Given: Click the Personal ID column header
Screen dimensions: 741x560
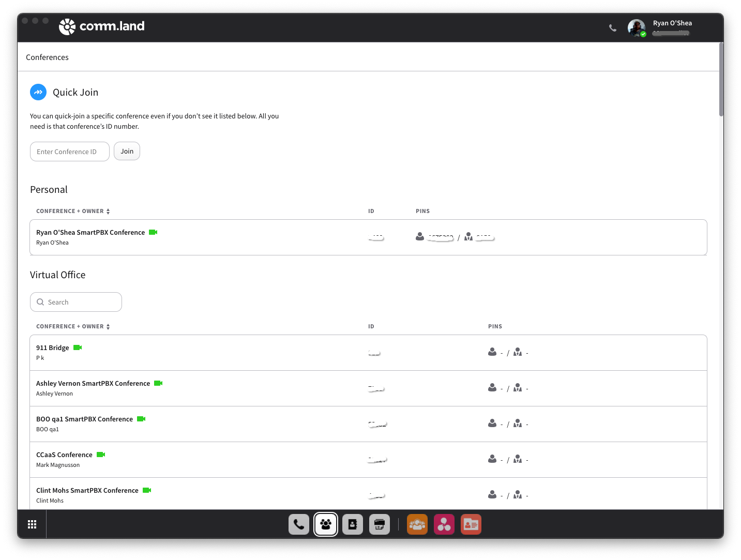Looking at the screenshot, I should [371, 211].
